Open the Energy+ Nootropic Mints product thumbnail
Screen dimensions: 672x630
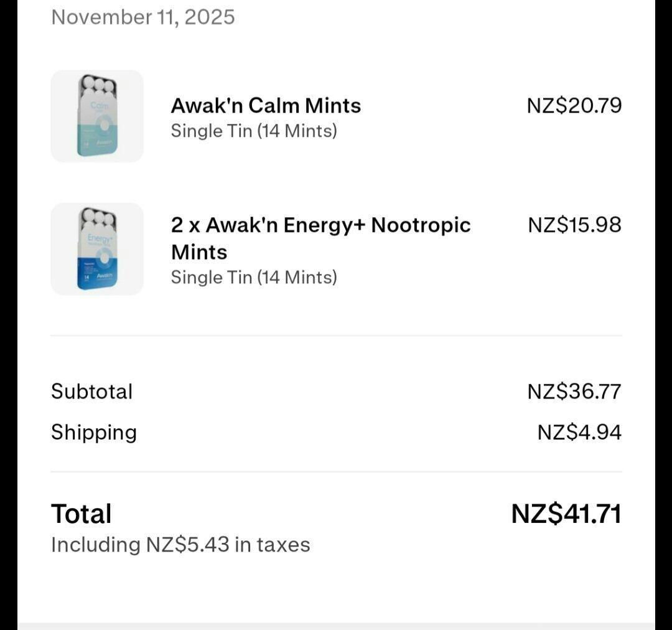[97, 249]
